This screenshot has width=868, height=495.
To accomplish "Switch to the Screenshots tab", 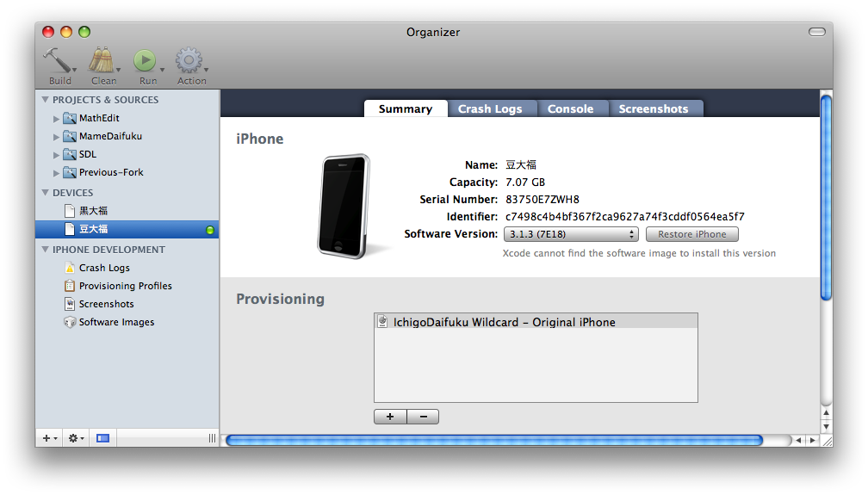I will pos(653,109).
